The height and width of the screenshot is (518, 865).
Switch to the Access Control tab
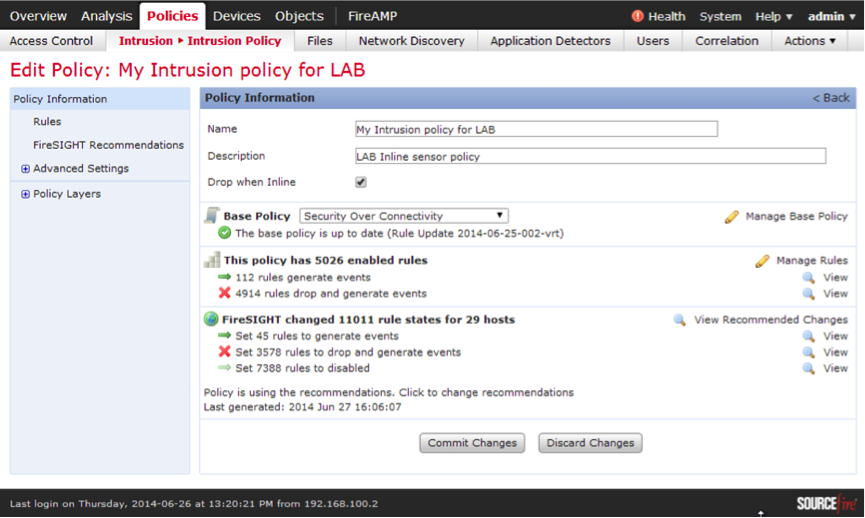point(51,41)
